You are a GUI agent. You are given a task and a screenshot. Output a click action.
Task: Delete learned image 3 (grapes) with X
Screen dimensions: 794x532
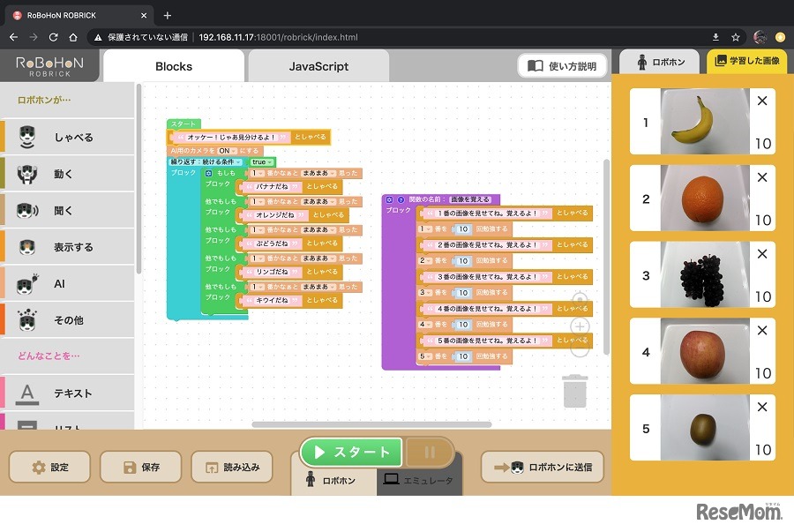(762, 254)
